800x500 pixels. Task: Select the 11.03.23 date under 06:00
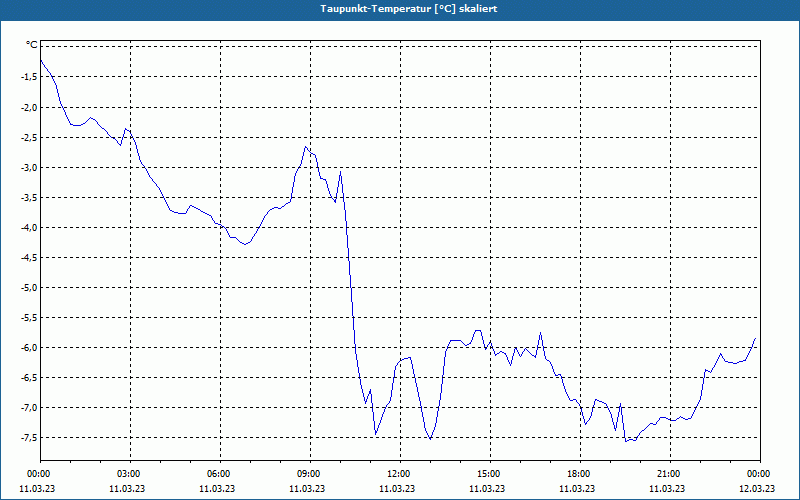pyautogui.click(x=217, y=488)
